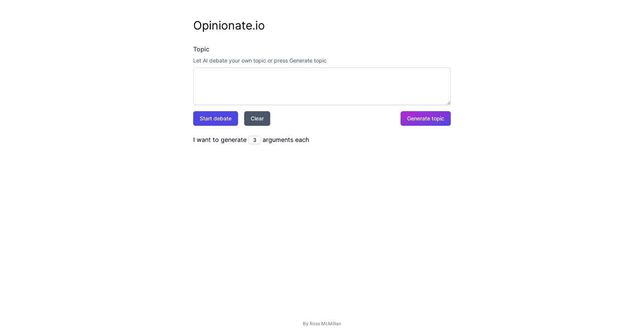Click inside the topic text area
The image size is (644, 336).
[x=321, y=86]
